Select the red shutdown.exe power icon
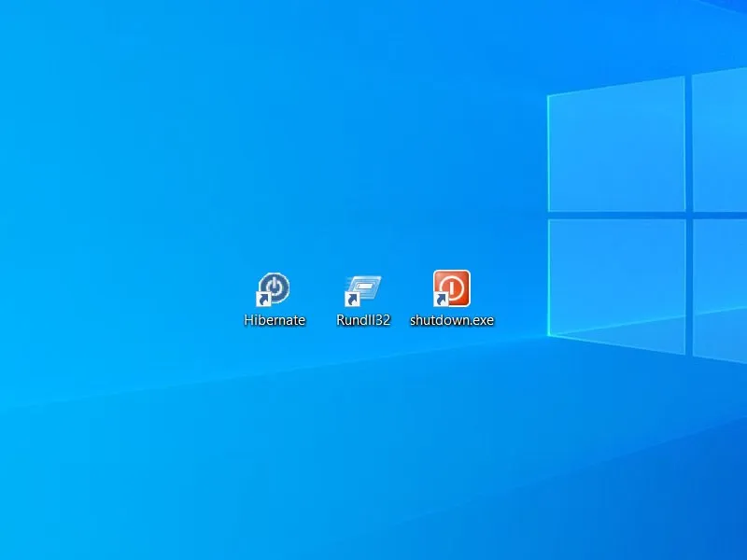747x560 pixels. 452,288
